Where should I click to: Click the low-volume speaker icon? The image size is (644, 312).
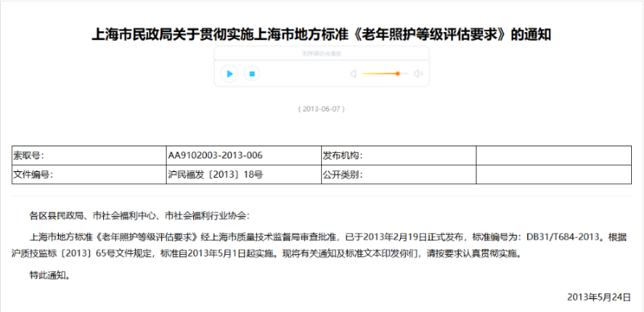point(353,74)
